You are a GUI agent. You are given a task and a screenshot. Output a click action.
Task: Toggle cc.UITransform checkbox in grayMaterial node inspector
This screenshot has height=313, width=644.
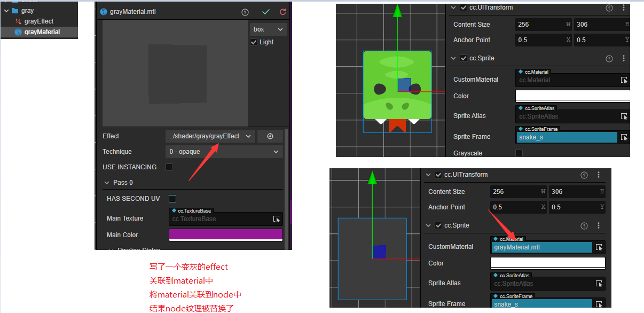(438, 175)
